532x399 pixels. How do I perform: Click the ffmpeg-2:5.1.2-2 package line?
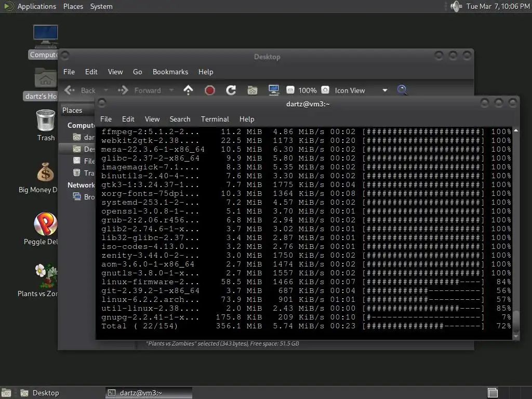[x=306, y=131]
